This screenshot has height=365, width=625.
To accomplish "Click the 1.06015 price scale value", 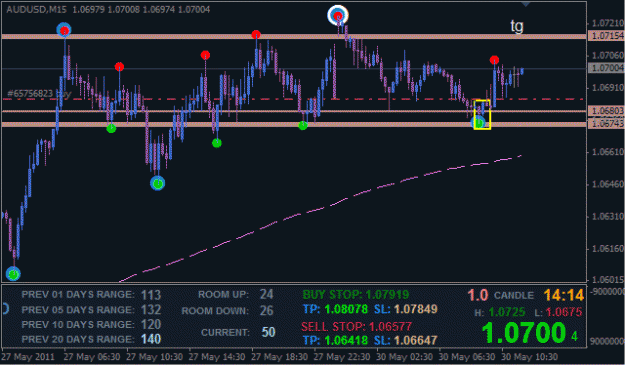I will pyautogui.click(x=607, y=279).
